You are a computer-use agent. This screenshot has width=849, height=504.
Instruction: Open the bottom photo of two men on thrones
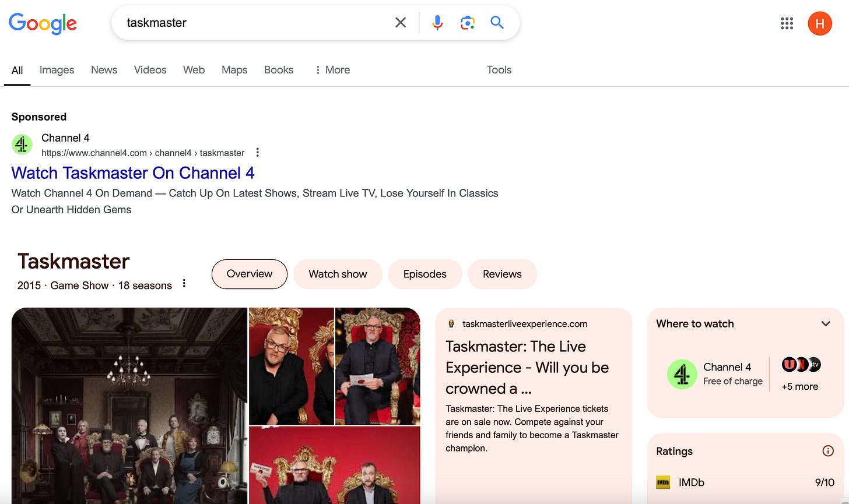(335, 465)
